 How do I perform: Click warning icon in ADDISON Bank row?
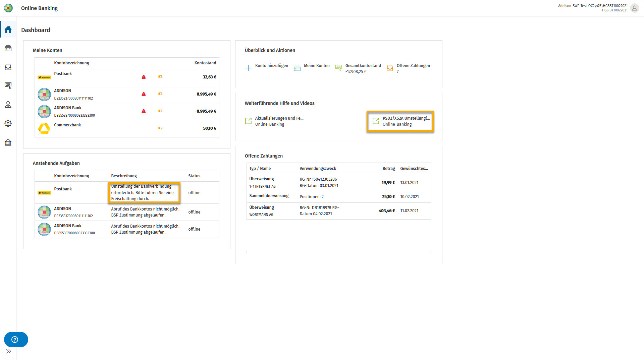[x=144, y=111]
